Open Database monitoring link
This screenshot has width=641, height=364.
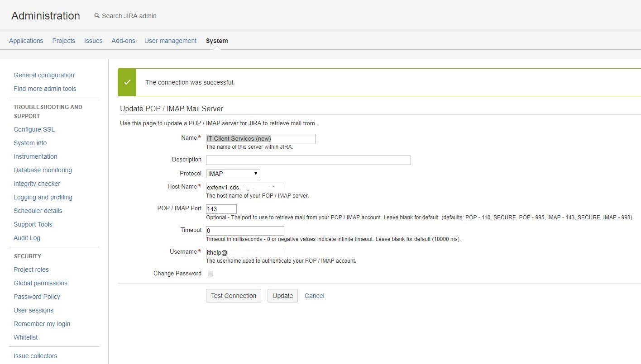coord(43,170)
